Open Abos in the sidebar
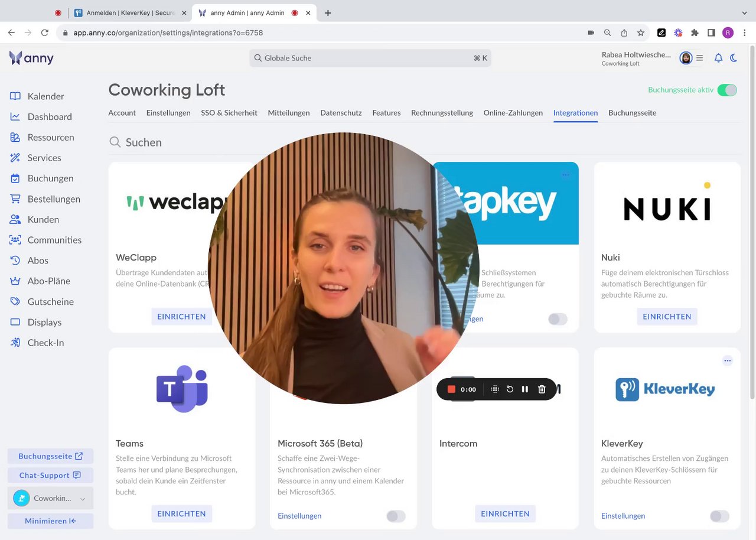 click(29, 261)
